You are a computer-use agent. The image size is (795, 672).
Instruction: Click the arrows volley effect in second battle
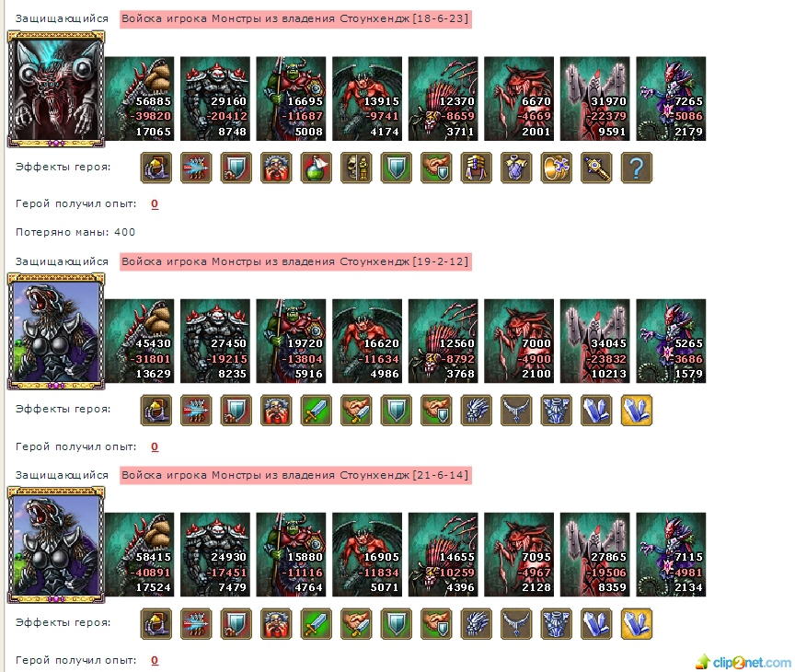(x=196, y=411)
